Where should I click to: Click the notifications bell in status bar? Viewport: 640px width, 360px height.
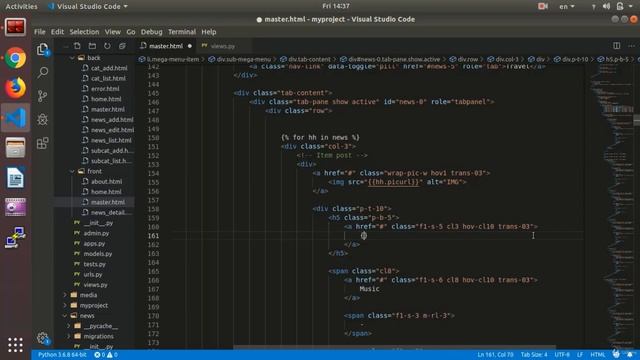click(630, 355)
